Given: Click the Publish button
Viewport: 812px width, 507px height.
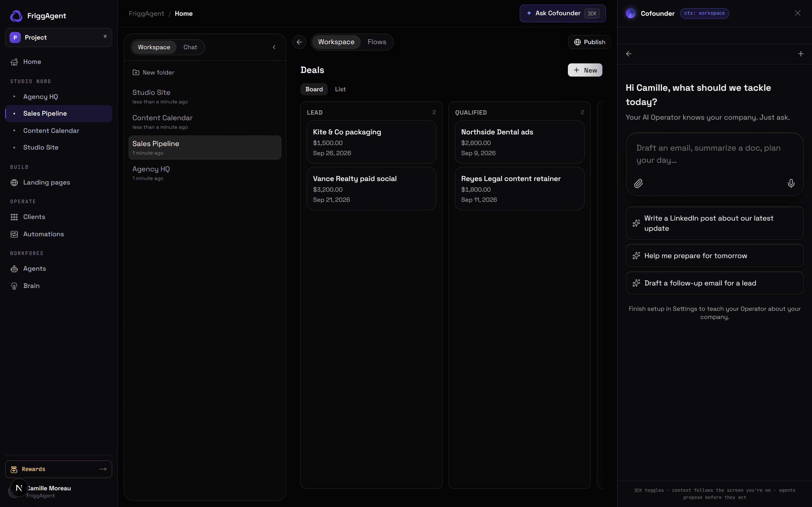Looking at the screenshot, I should click(x=589, y=42).
